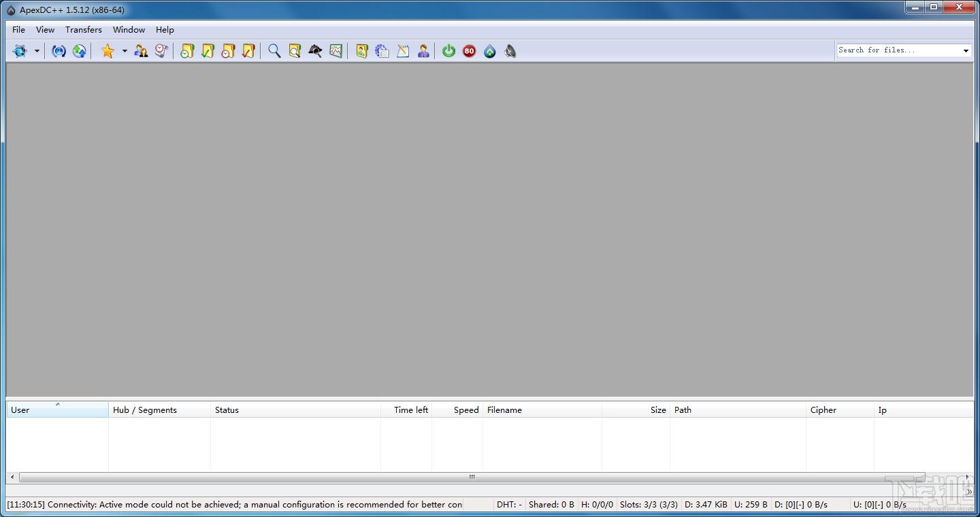This screenshot has width=980, height=517.
Task: Open the ADL Search icon
Action: 295,51
